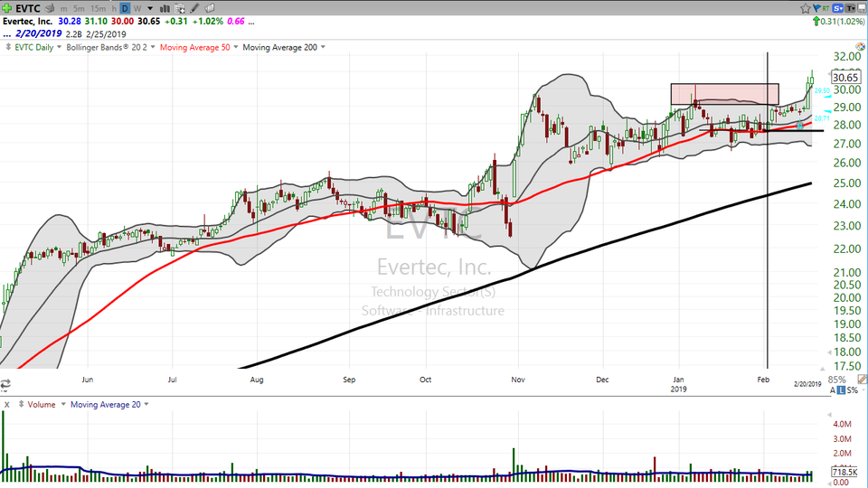
Task: Click the magenta 0.66 value in the quote row
Action: [236, 22]
